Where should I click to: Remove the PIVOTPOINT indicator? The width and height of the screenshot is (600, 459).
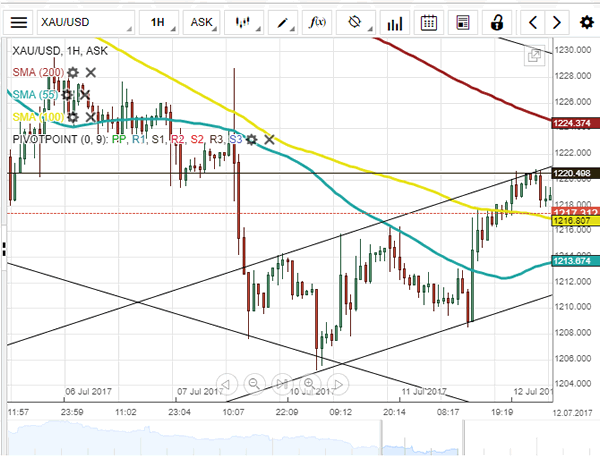tap(269, 140)
